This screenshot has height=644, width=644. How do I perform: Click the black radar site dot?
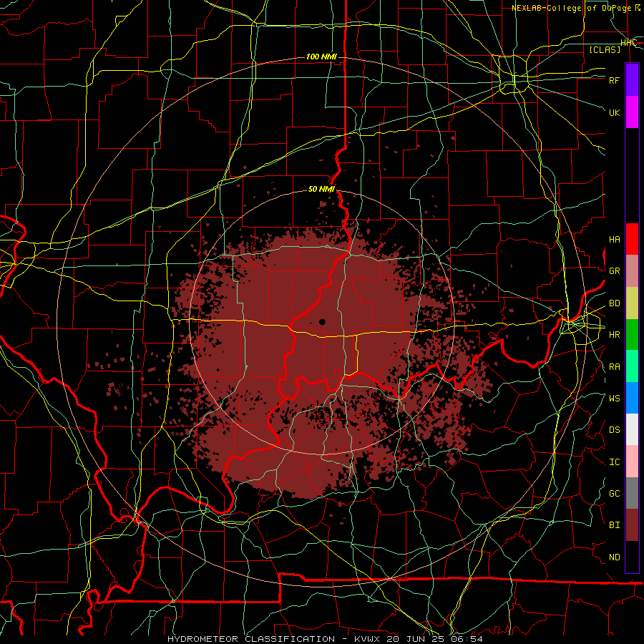pos(323,322)
